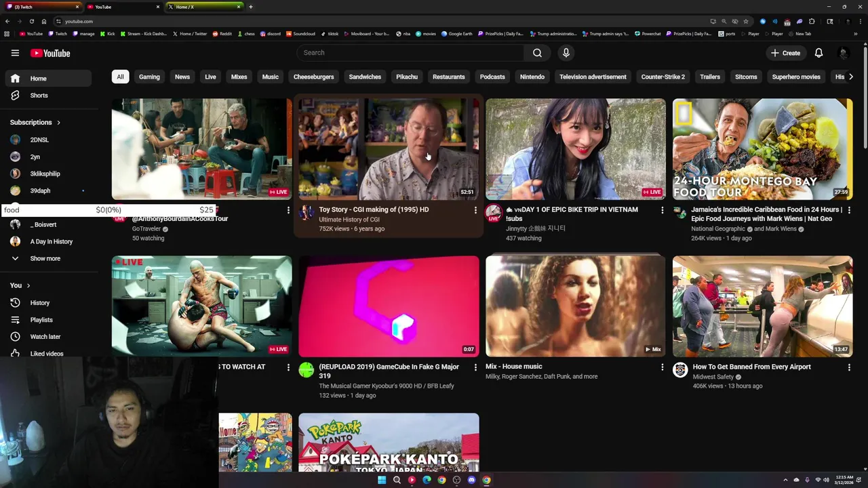The width and height of the screenshot is (868, 488).
Task: Click the search magnifier button
Action: point(537,53)
